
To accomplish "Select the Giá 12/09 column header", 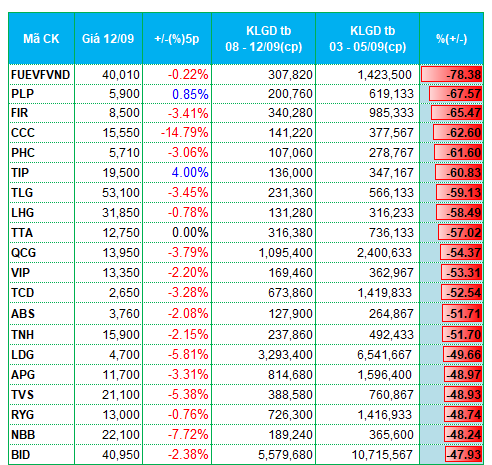I will tap(108, 39).
